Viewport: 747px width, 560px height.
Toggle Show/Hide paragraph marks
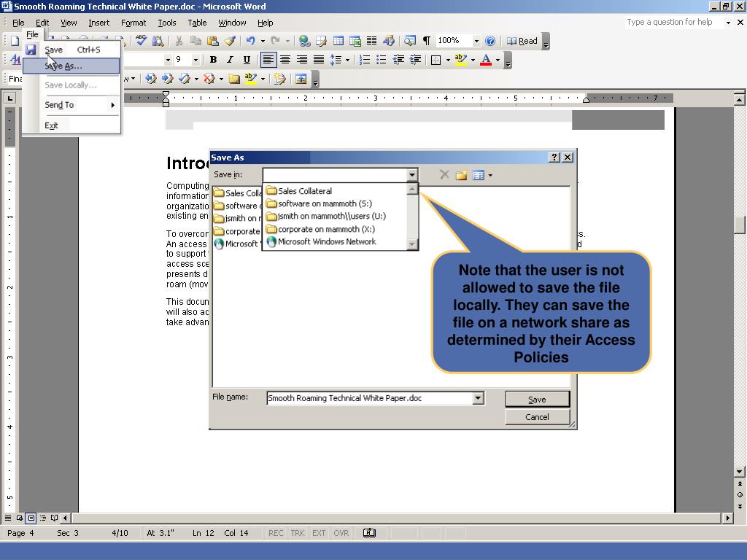[x=426, y=41]
